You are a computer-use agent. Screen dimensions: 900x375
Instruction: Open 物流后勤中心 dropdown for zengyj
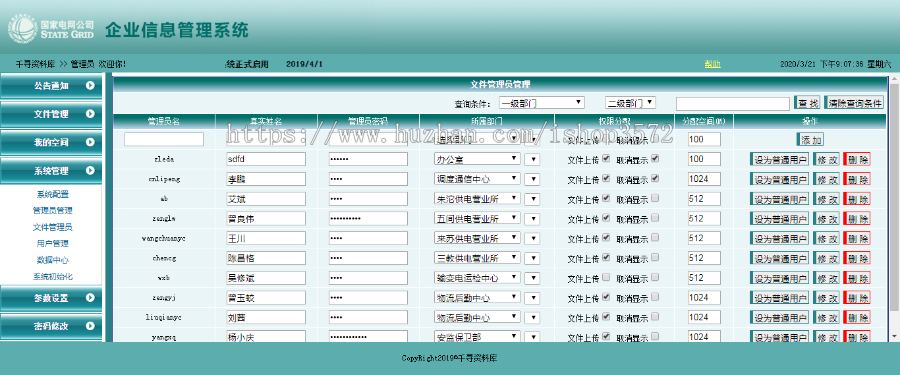pyautogui.click(x=478, y=297)
